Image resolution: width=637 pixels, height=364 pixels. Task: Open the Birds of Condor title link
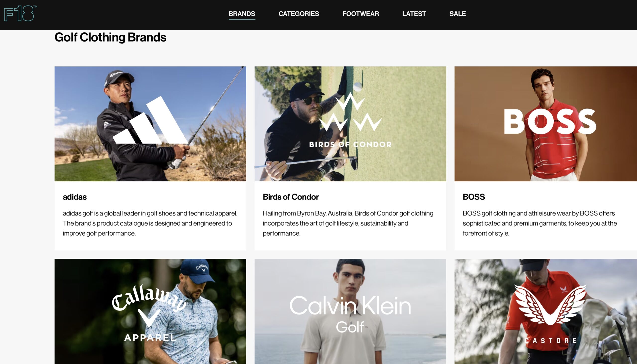pyautogui.click(x=290, y=197)
